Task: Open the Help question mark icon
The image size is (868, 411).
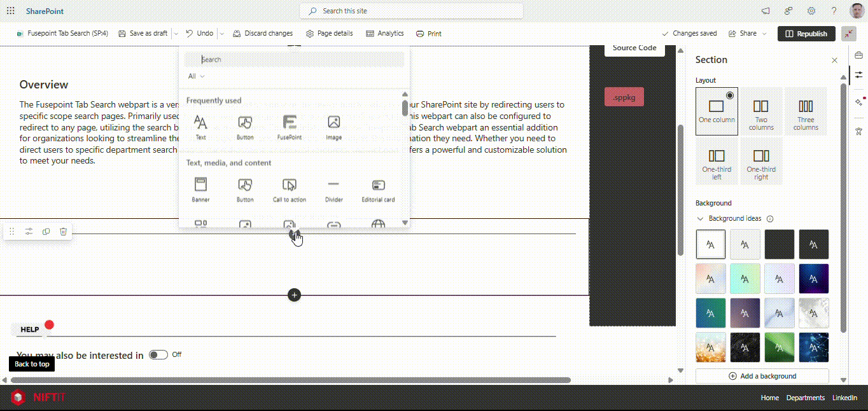Action: tap(834, 11)
